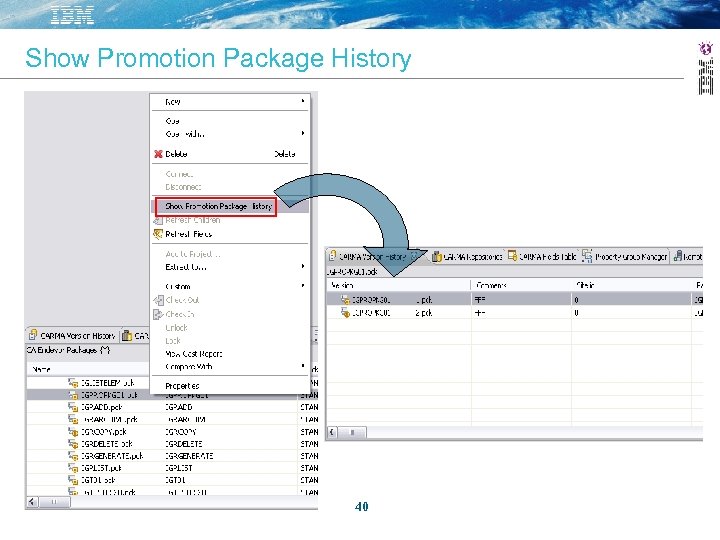The image size is (720, 540).
Task: Select the IGPLIST.pck row
Action: pos(172,468)
